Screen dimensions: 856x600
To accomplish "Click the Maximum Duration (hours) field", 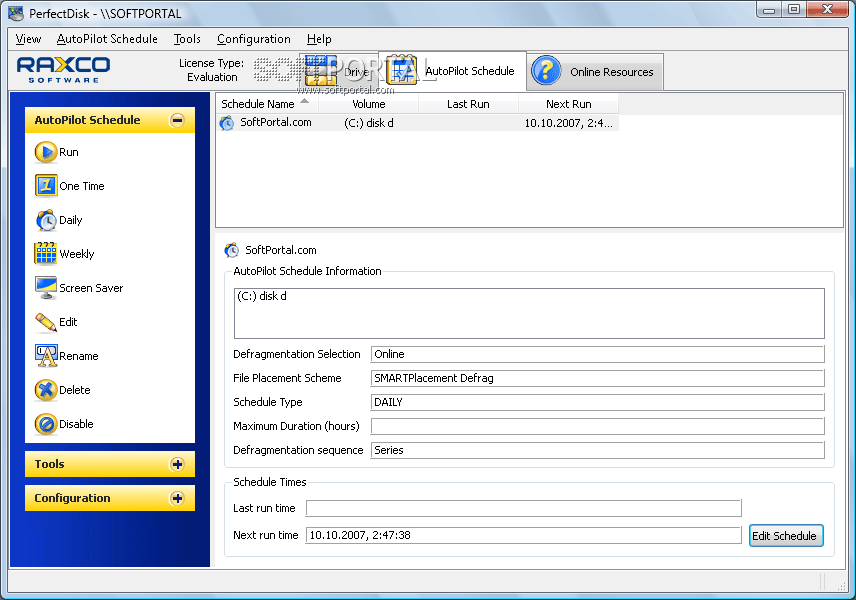I will tap(597, 426).
